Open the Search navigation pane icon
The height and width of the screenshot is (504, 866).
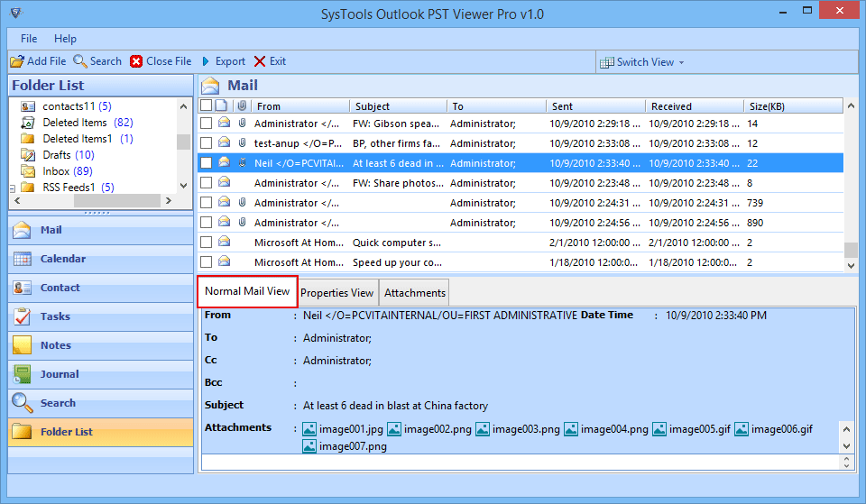(22, 402)
